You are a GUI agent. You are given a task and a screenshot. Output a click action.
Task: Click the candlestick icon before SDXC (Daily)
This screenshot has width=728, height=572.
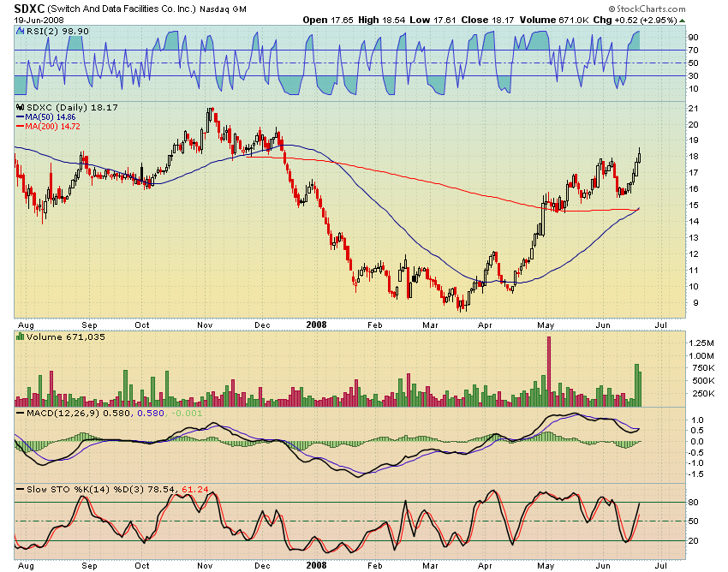pyautogui.click(x=21, y=107)
